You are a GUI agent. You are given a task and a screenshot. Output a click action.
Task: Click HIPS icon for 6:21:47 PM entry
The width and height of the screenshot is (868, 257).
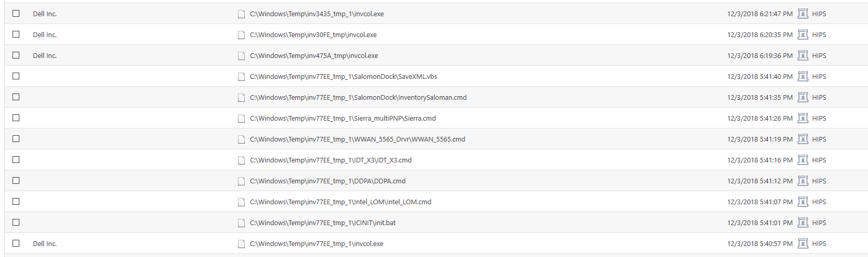coord(803,14)
